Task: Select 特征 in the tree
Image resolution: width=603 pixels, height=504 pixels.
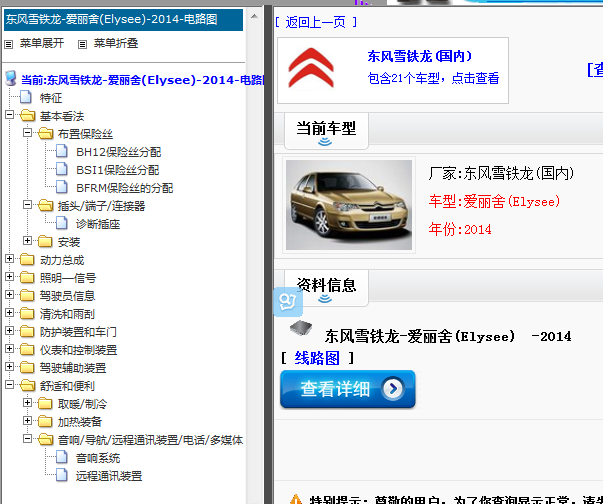Action: tap(51, 98)
